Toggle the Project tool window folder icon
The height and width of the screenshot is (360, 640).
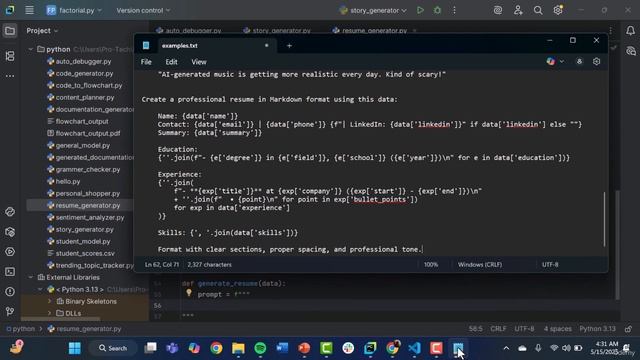click(10, 31)
